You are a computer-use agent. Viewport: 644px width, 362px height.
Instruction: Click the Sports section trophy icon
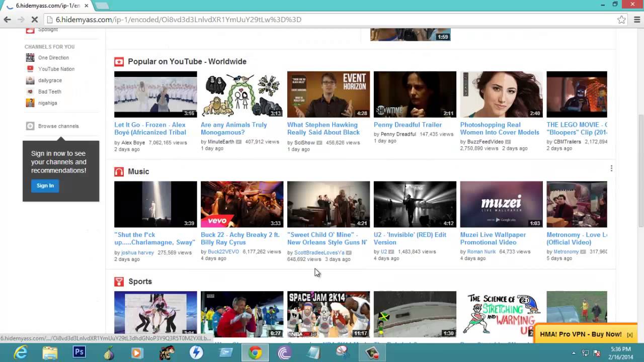(119, 282)
